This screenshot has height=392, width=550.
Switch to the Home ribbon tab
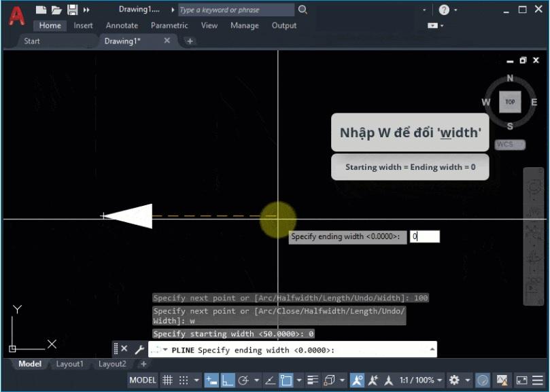[50, 25]
